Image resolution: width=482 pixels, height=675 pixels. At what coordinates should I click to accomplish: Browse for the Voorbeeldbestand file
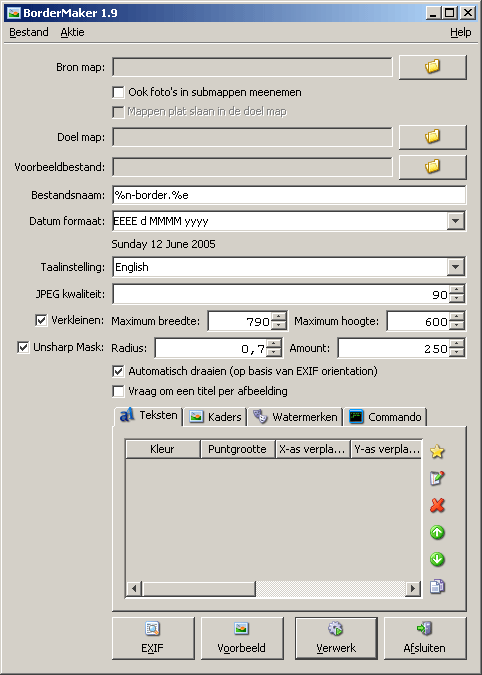433,167
